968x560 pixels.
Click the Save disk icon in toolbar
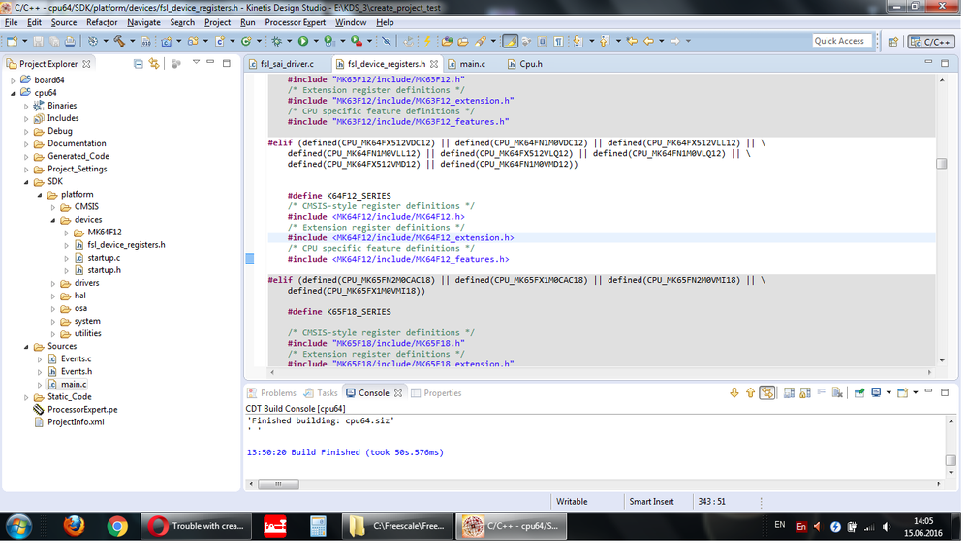click(x=39, y=41)
